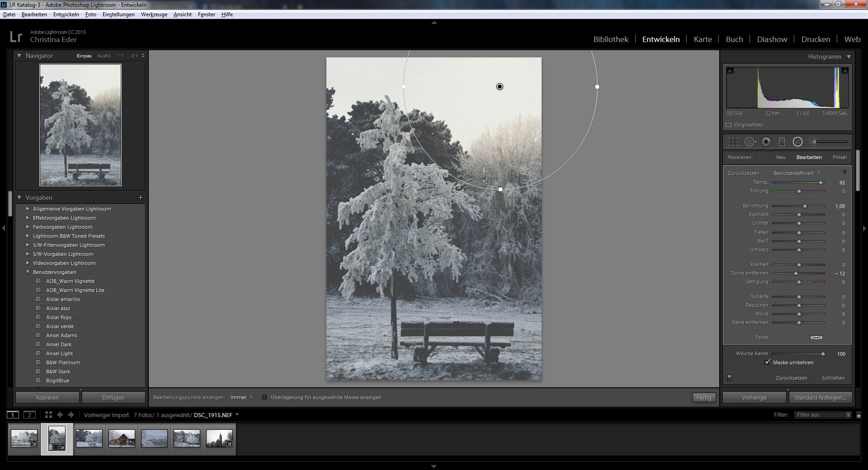Open the Filter aus dropdown
This screenshot has height=470, width=868.
tap(823, 415)
